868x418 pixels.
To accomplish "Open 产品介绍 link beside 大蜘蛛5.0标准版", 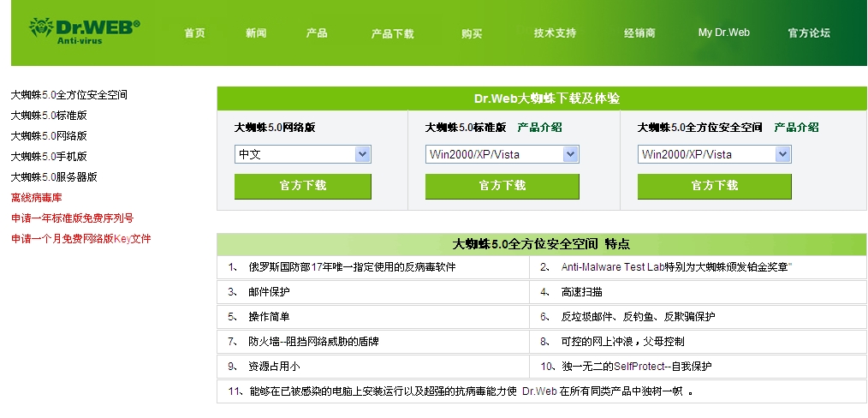I will point(540,128).
